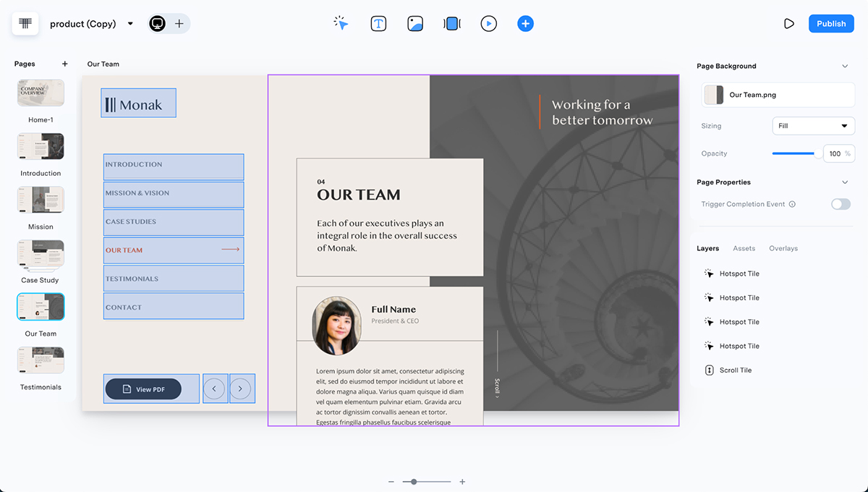Switch to the Overlays tab
Screen dimensions: 868x492
tap(783, 248)
